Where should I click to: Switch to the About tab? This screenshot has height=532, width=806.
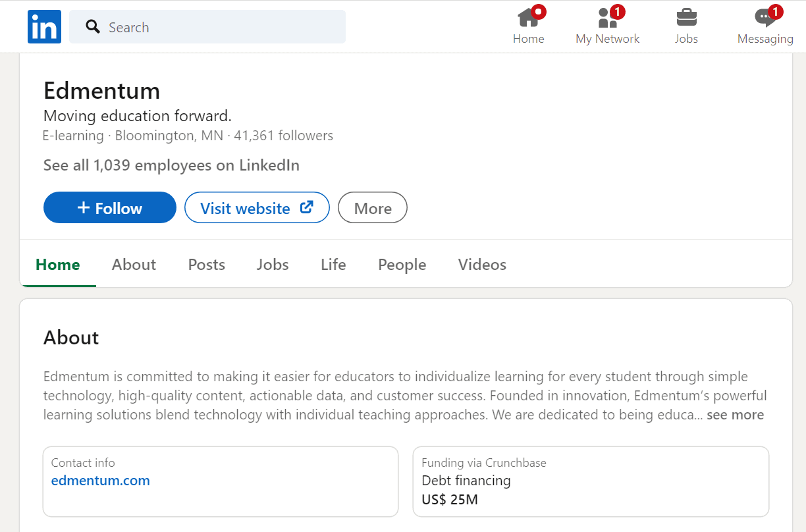134,265
